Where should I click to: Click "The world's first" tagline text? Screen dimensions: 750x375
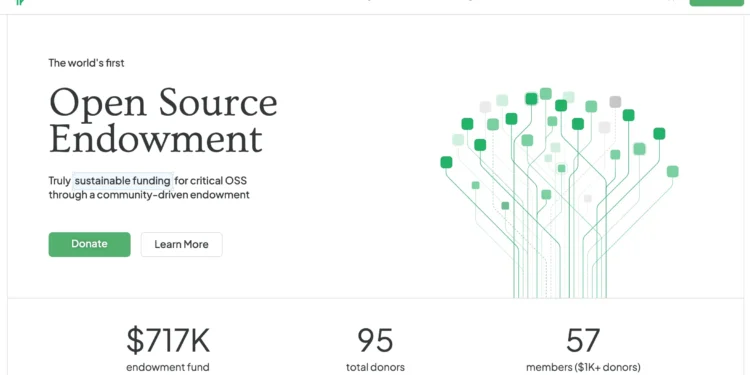[x=87, y=63]
